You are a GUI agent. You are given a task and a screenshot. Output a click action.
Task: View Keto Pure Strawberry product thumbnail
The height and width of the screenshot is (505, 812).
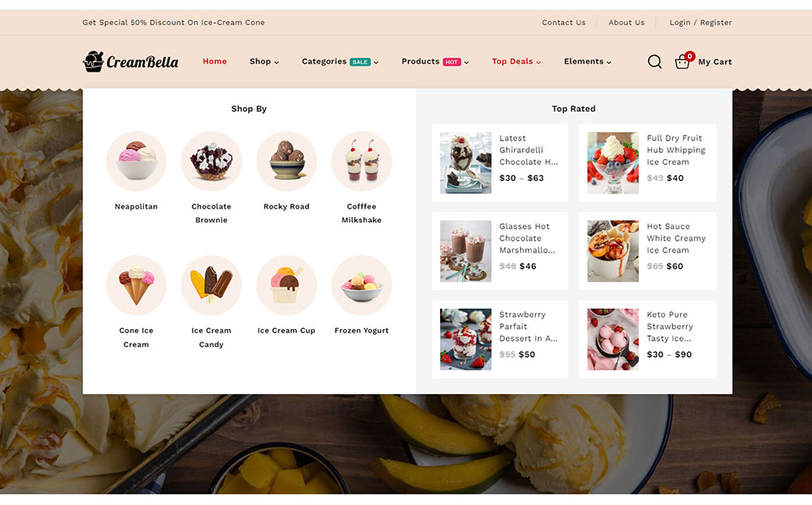coord(613,339)
